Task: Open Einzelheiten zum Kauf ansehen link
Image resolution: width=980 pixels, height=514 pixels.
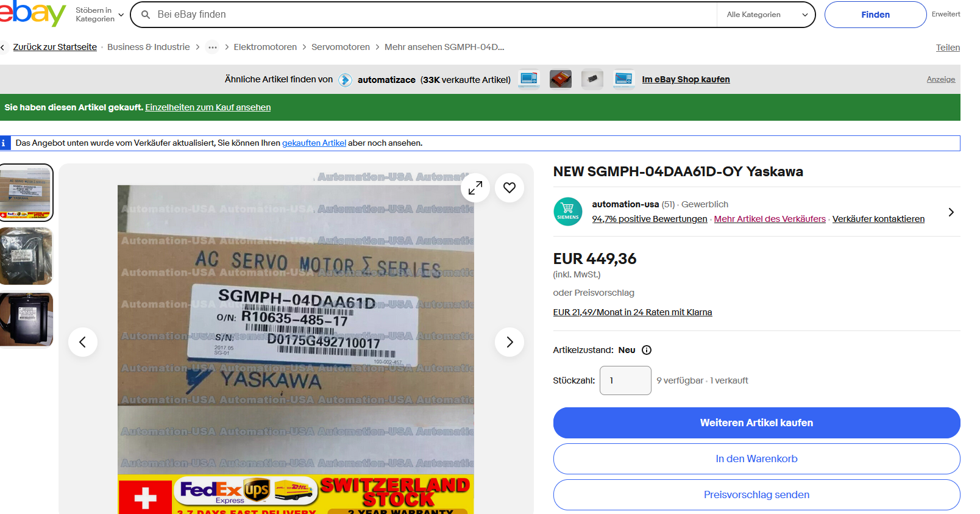Action: click(208, 107)
